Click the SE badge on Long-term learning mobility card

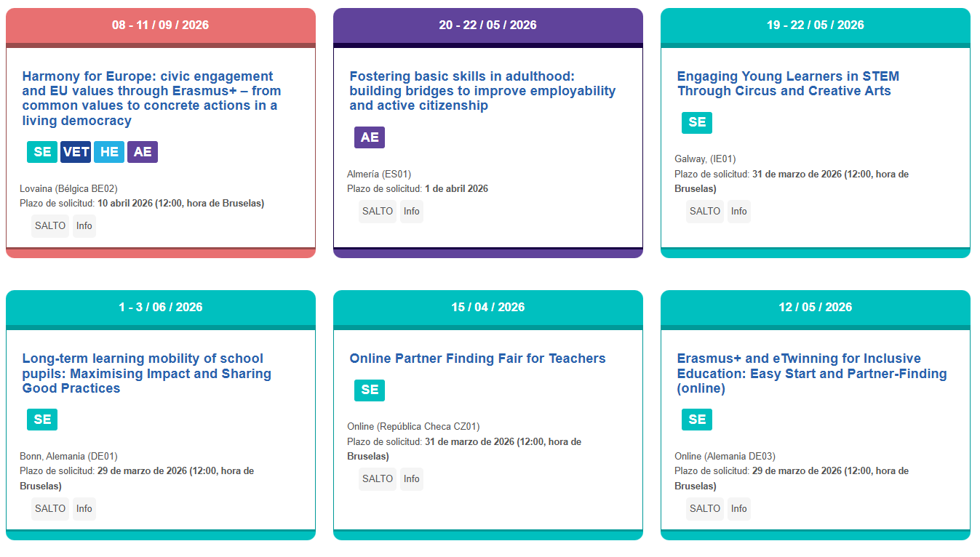42,420
